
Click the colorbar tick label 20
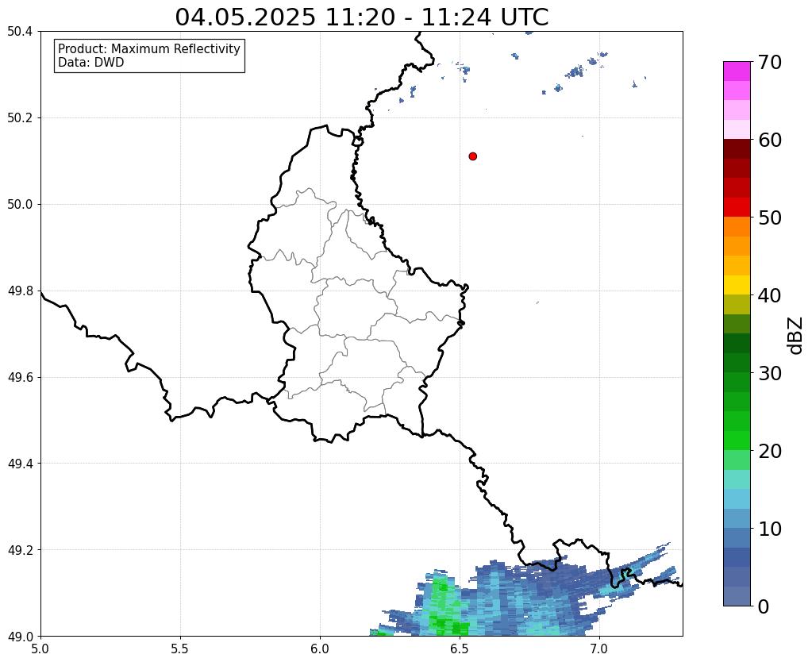click(x=770, y=451)
